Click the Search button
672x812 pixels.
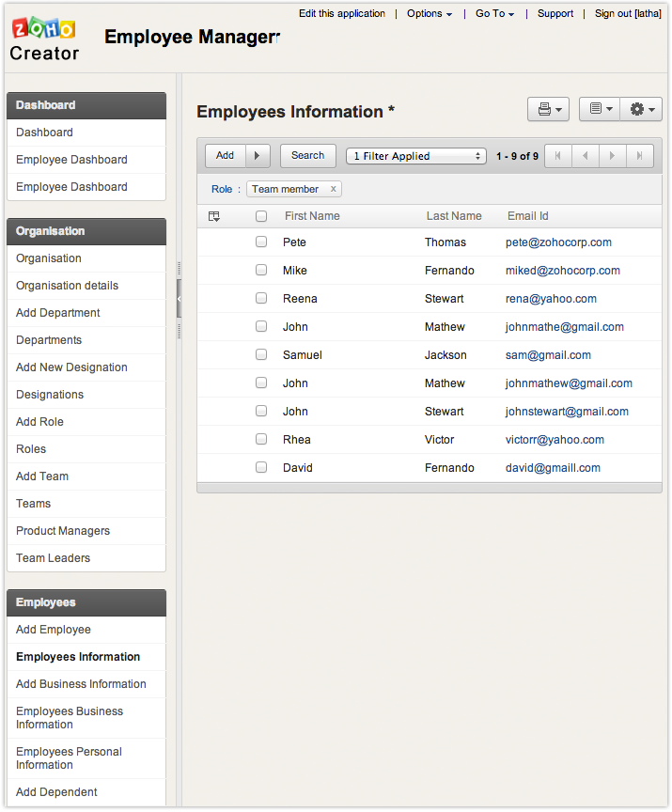(x=307, y=156)
